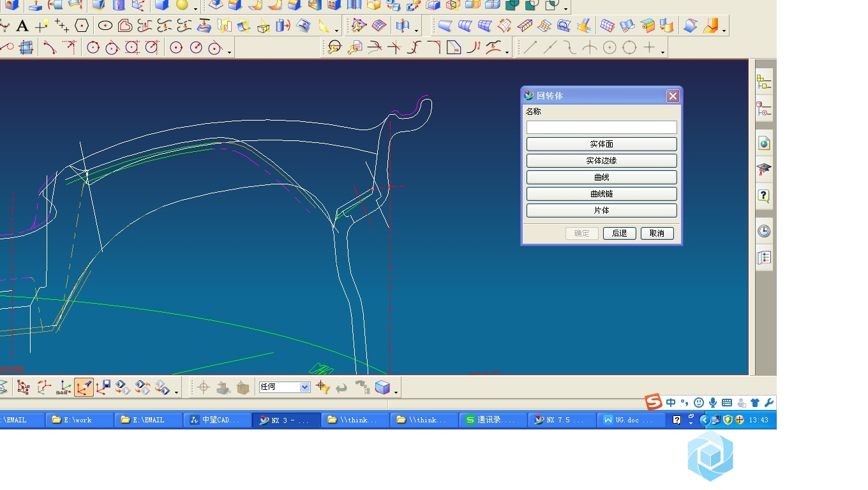Screen dimensions: 868x490
Task: Open the Roles sidebar tab
Action: click(x=764, y=258)
